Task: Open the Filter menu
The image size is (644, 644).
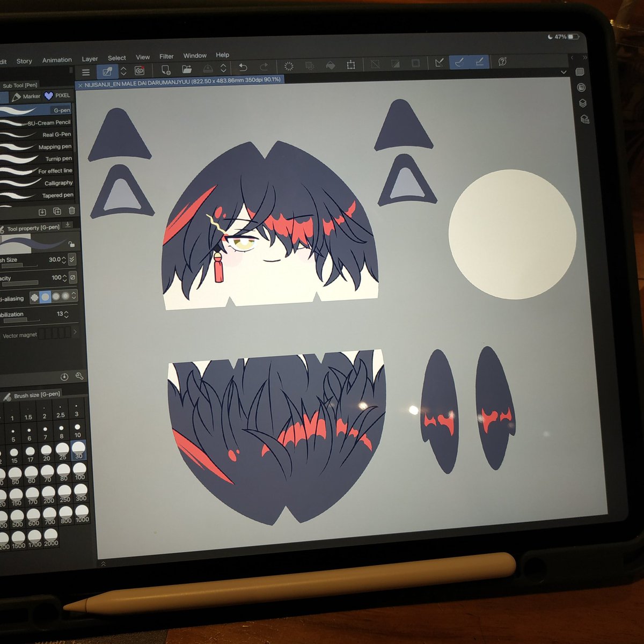Action: coord(166,56)
